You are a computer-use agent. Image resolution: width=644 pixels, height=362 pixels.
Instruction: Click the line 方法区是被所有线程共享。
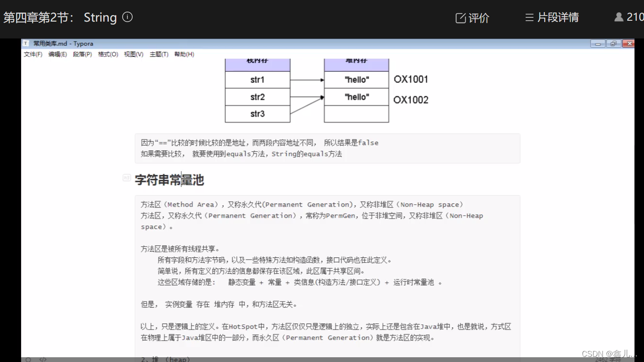pyautogui.click(x=180, y=249)
